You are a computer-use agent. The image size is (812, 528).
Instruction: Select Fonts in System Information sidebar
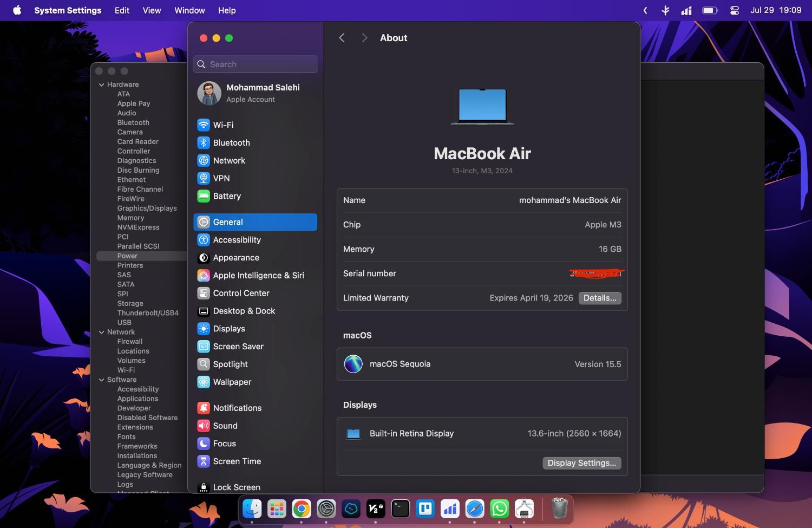(x=126, y=437)
